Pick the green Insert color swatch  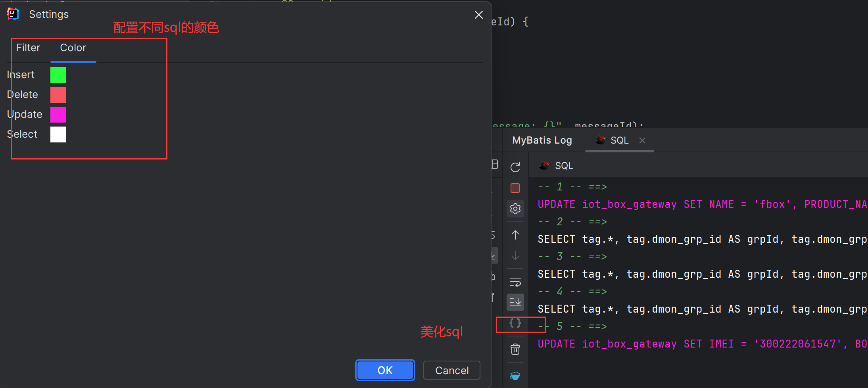click(58, 75)
